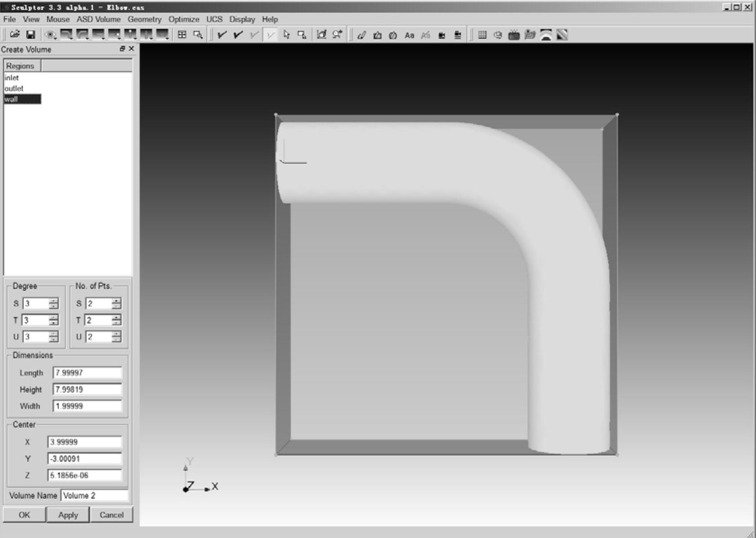Click the grid display icon

click(x=482, y=35)
